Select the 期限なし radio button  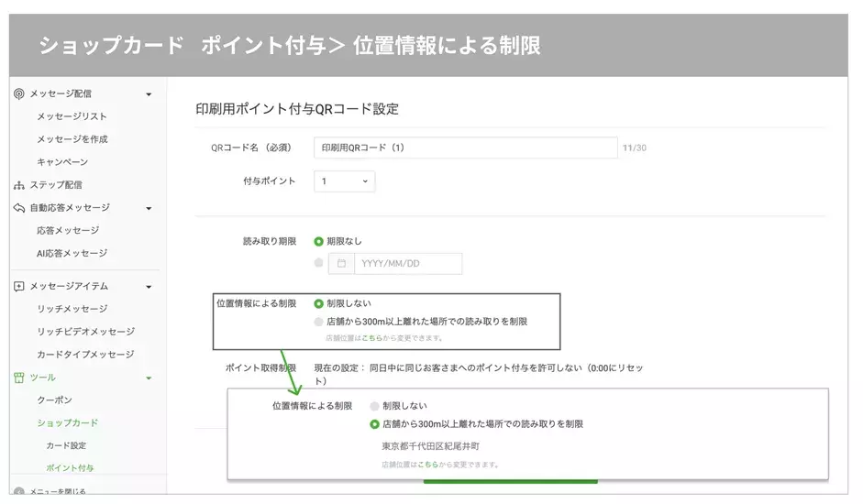[x=319, y=242]
